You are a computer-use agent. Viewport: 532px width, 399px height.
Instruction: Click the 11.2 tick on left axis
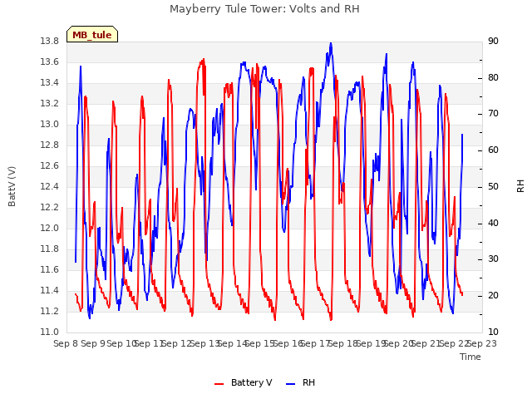[50, 311]
